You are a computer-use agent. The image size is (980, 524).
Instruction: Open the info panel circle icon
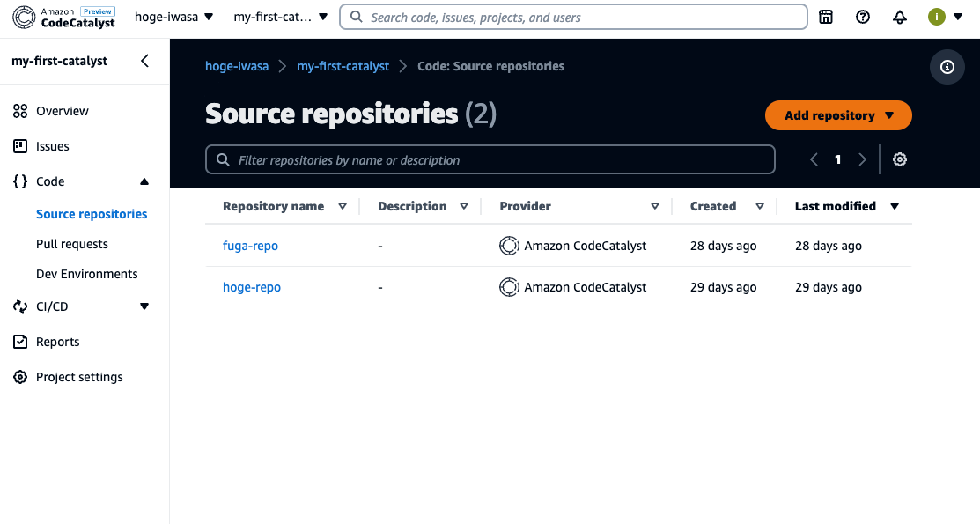[x=947, y=67]
